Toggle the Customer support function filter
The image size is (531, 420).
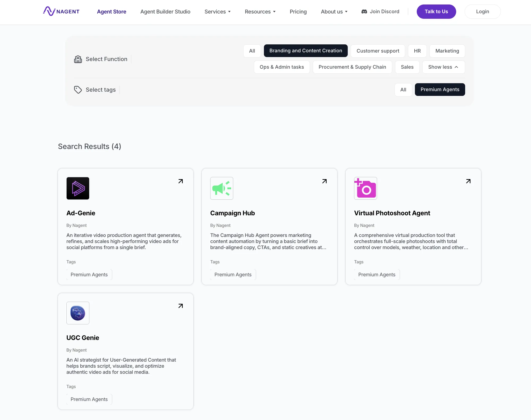[378, 51]
